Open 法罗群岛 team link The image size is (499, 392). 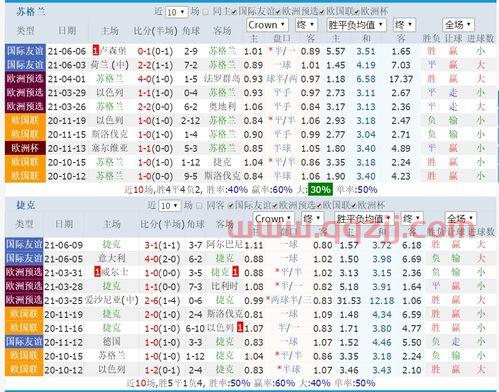point(221,79)
